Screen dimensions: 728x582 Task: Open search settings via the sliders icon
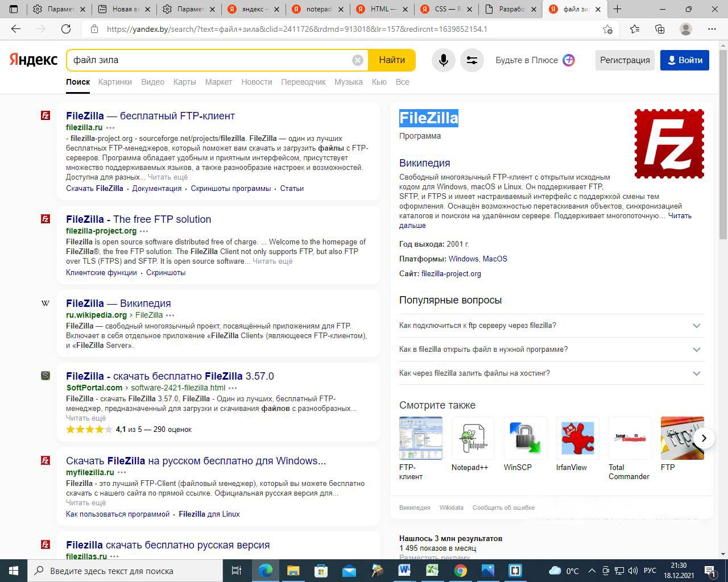point(472,60)
